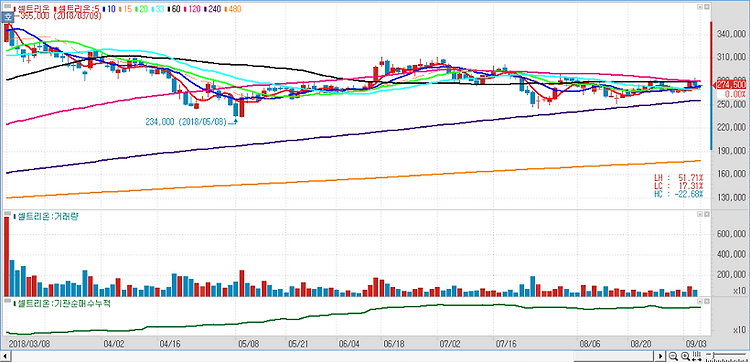Click the 310,000 price axis label
The width and height of the screenshot is (750, 362).
click(732, 58)
